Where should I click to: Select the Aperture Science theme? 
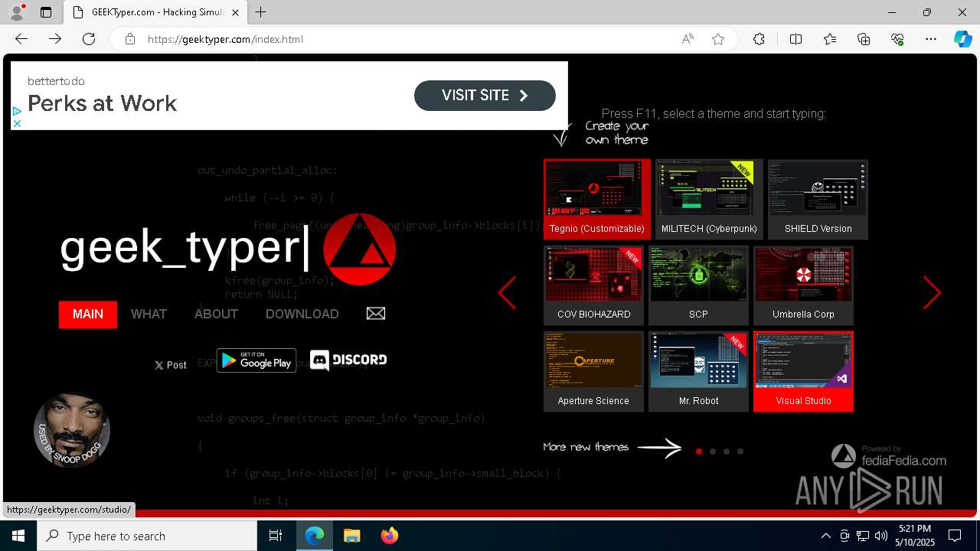point(593,371)
